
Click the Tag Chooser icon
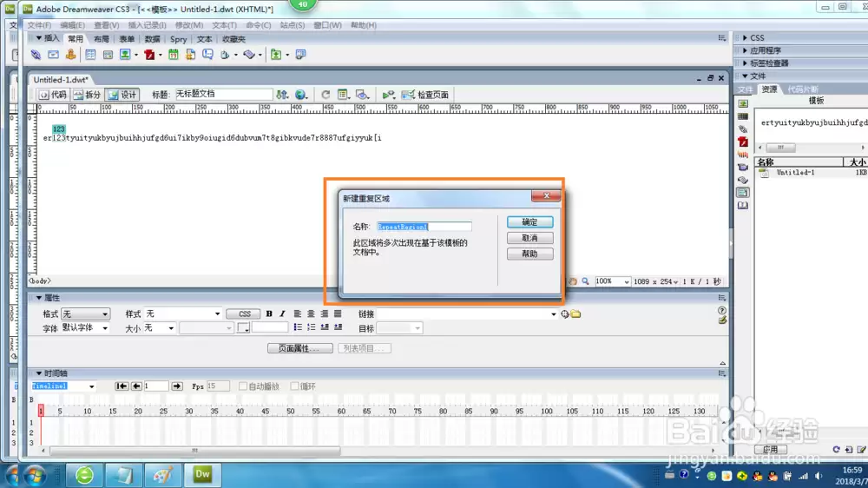(x=300, y=55)
